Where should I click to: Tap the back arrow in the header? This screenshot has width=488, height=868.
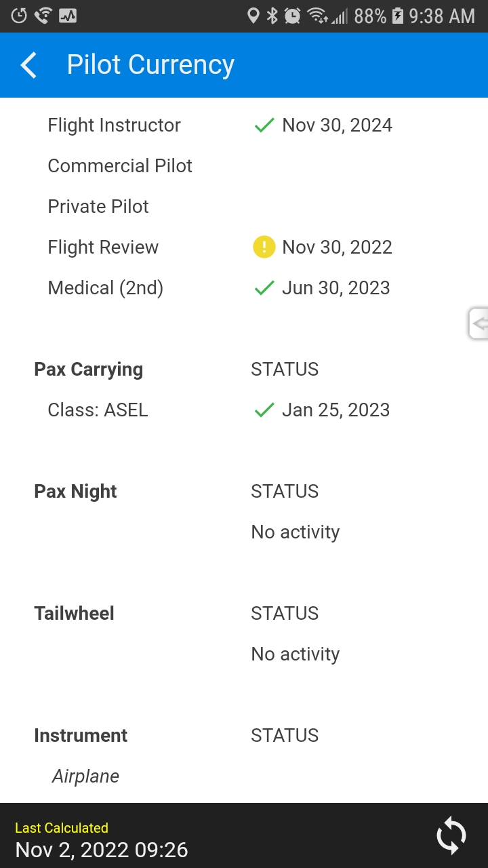click(28, 66)
